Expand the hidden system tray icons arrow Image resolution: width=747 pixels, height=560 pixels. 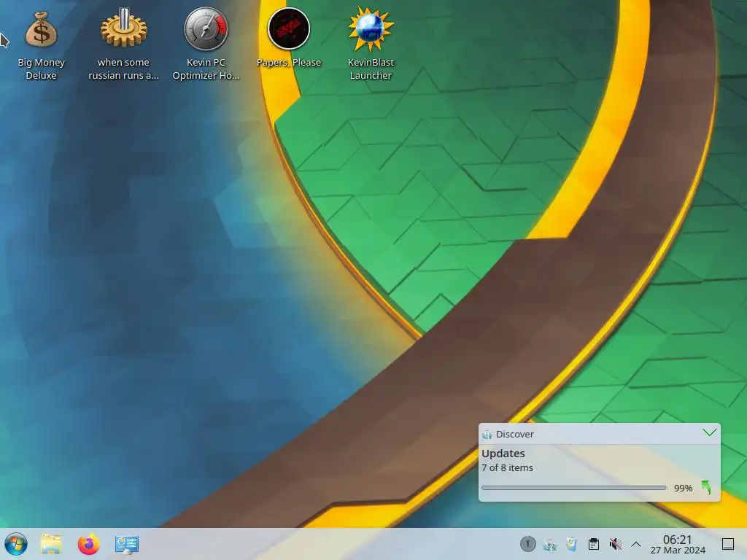pyautogui.click(x=636, y=544)
